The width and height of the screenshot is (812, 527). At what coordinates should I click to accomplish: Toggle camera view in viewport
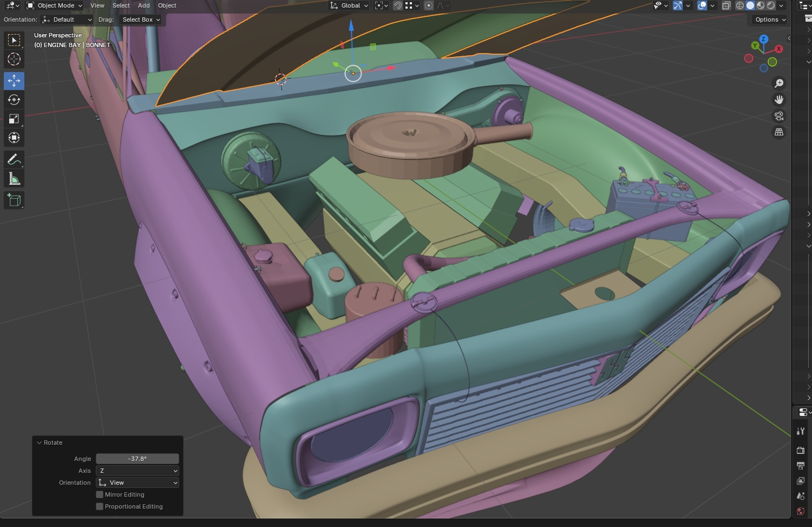coord(779,116)
